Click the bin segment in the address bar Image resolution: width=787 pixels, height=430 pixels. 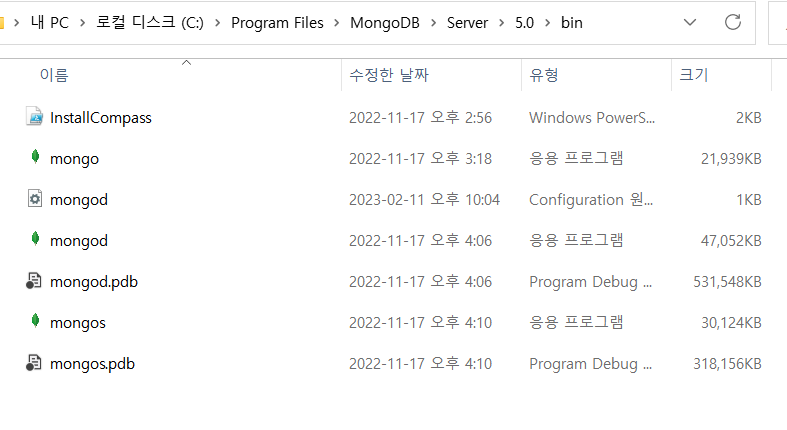tap(572, 23)
